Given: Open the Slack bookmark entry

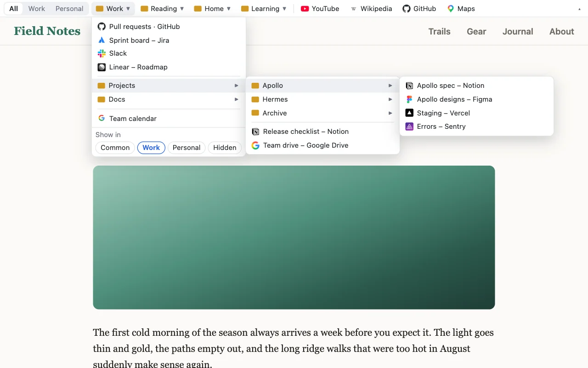Looking at the screenshot, I should pyautogui.click(x=169, y=53).
